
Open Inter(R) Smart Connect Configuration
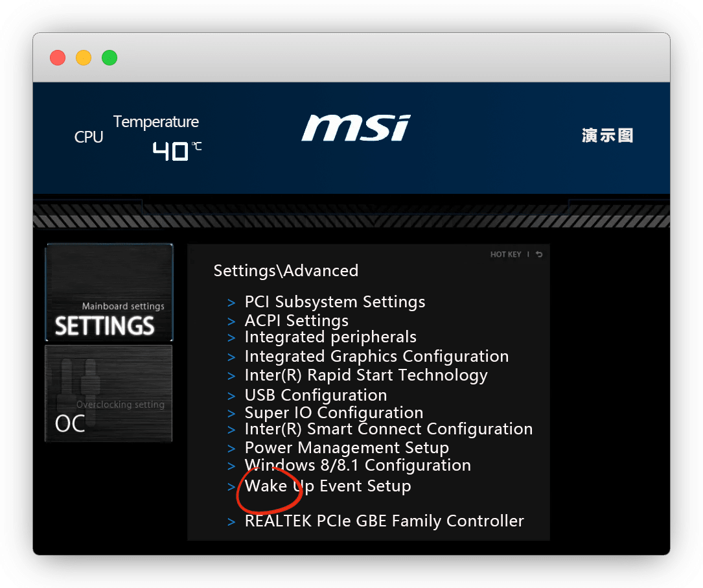pyautogui.click(x=389, y=429)
